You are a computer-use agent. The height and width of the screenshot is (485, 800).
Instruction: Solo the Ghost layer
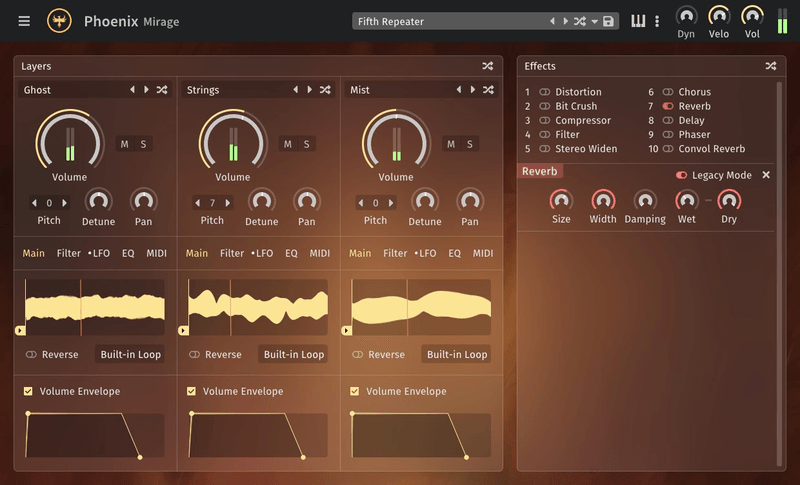(143, 144)
